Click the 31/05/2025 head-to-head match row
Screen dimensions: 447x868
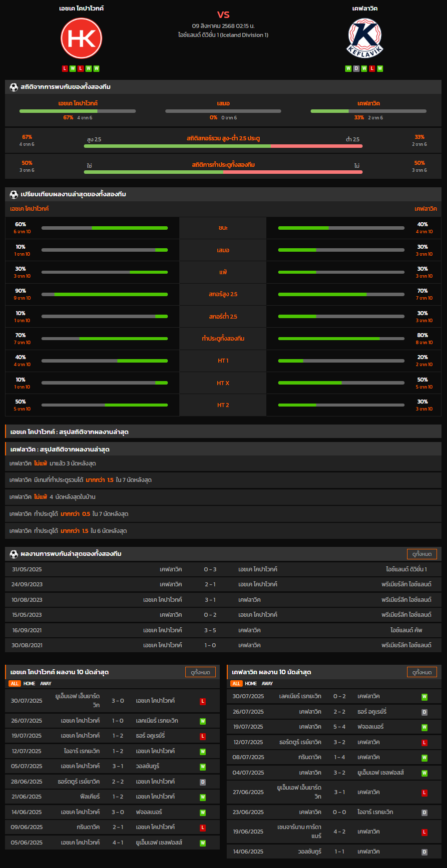coord(223,569)
